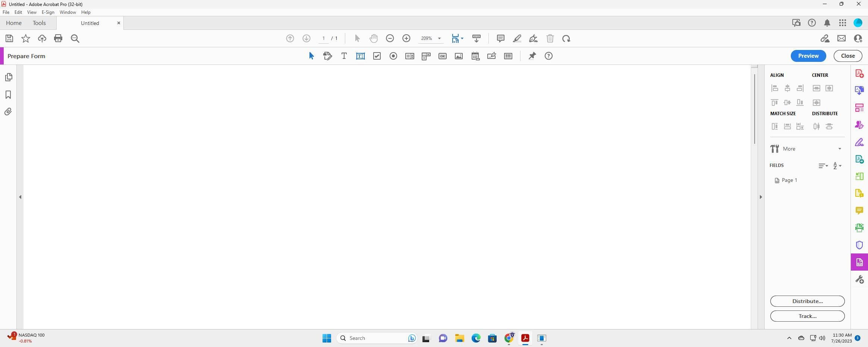868x347 pixels.
Task: Open page thumbnails panel
Action: pos(9,77)
